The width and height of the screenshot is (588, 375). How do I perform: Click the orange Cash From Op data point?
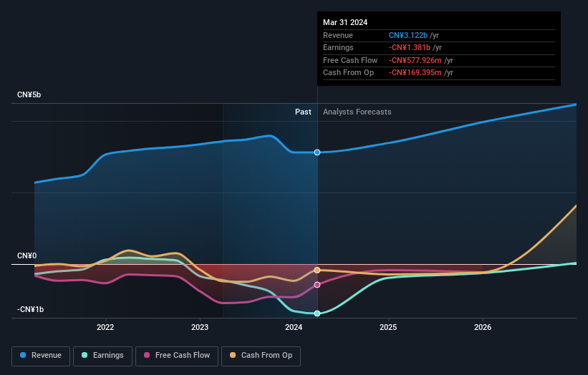317,270
